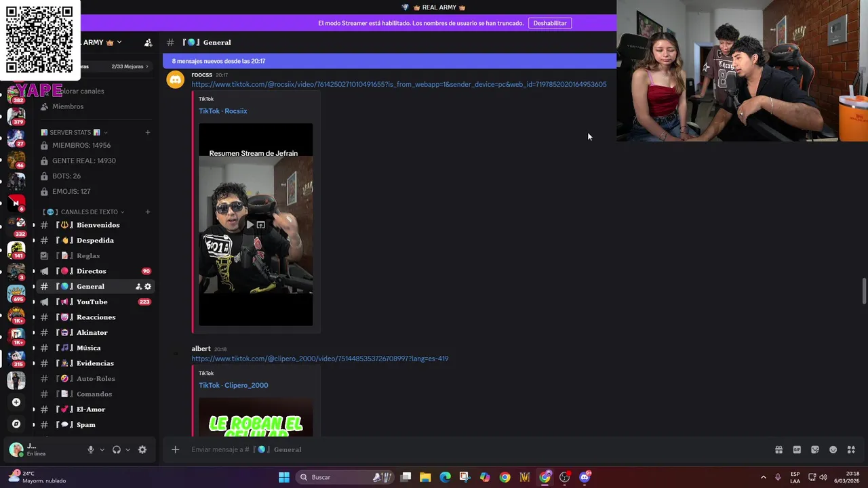This screenshot has height=488, width=868.
Task: Open the sticker picker
Action: tap(815, 449)
